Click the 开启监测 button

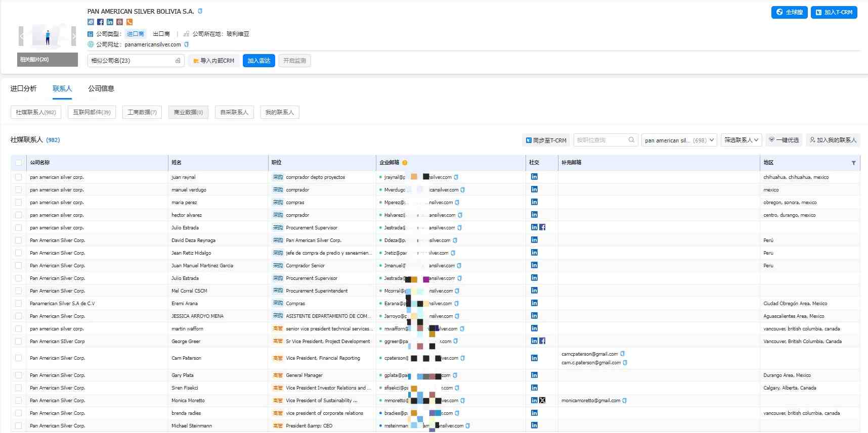[x=295, y=61]
